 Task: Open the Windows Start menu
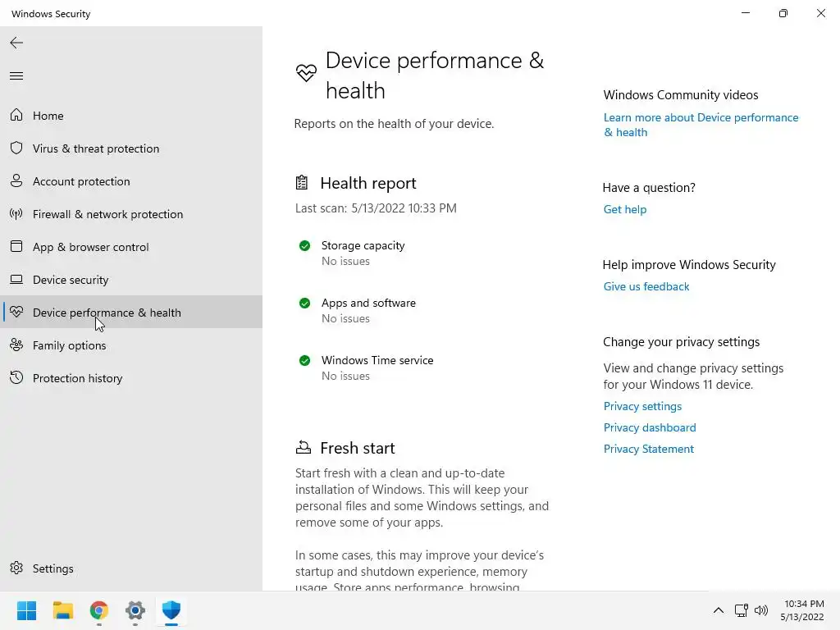(x=27, y=610)
